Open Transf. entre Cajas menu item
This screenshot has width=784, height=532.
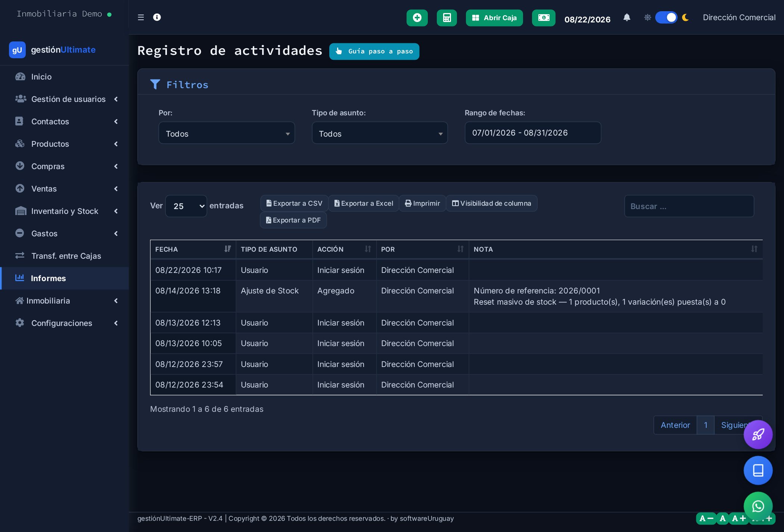[x=65, y=256]
